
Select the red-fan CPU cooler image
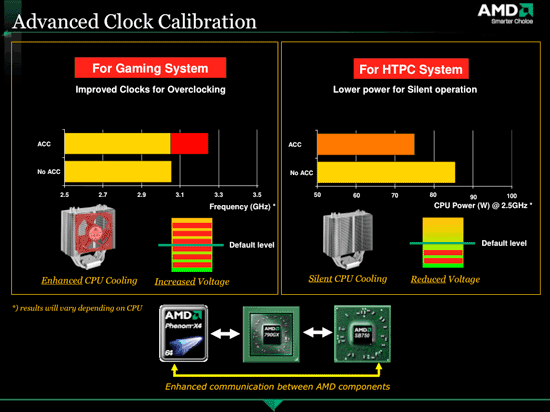point(88,237)
